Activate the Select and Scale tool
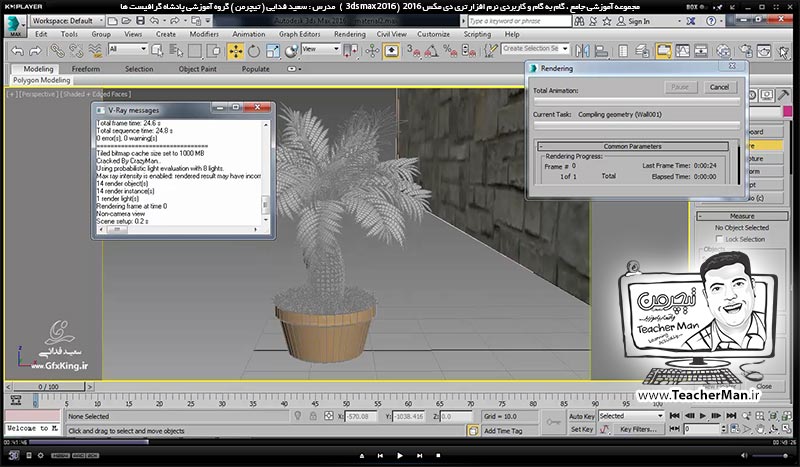 pyautogui.click(x=272, y=51)
